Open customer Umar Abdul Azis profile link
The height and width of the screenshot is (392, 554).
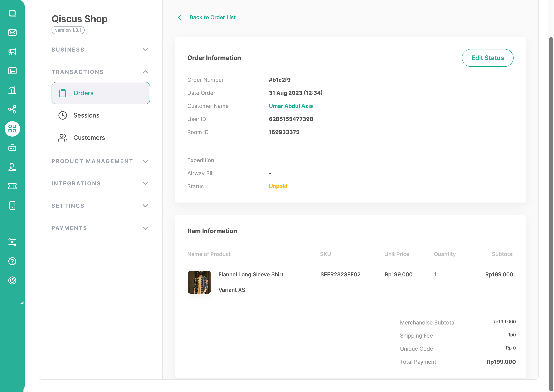(291, 106)
